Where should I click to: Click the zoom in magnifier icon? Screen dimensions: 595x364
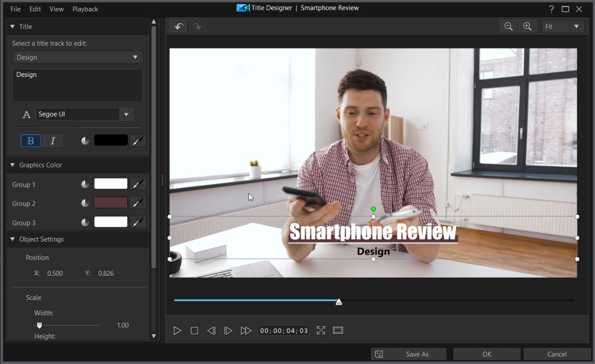[527, 27]
